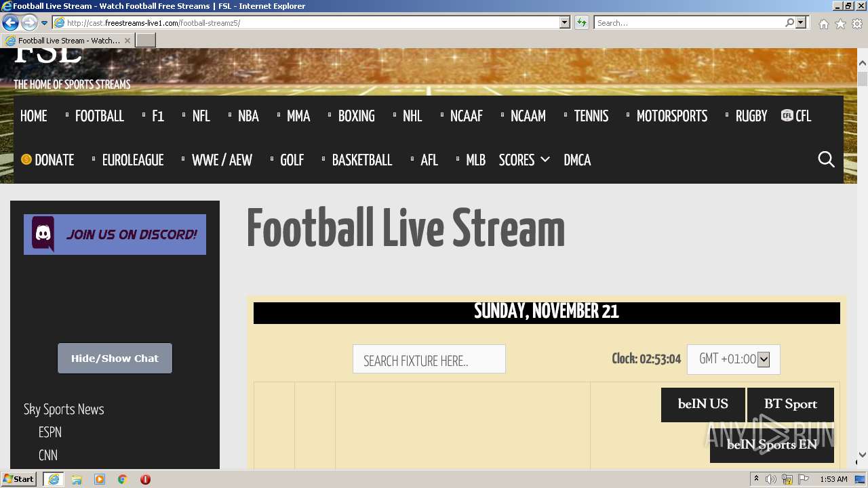Screen dimensions: 868x488
Task: Open the GOLF menu item
Action: click(x=292, y=160)
